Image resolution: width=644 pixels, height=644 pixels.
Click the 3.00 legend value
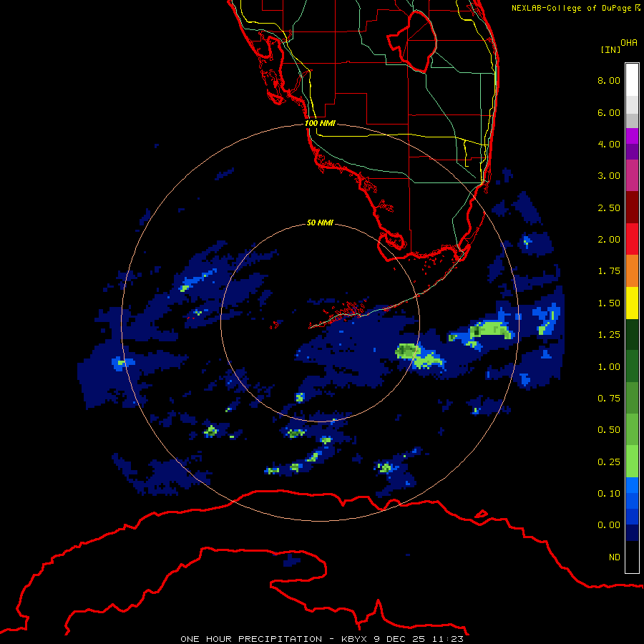pos(609,176)
